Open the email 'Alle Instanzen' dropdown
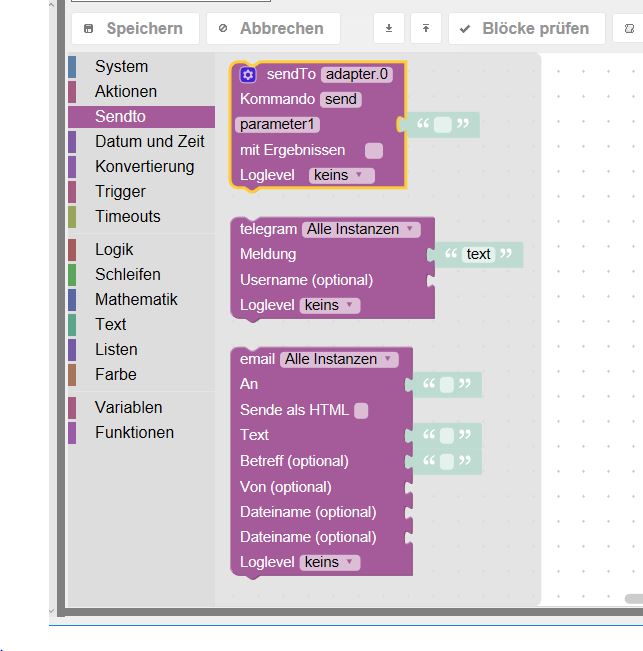This screenshot has height=651, width=643. tap(339, 359)
